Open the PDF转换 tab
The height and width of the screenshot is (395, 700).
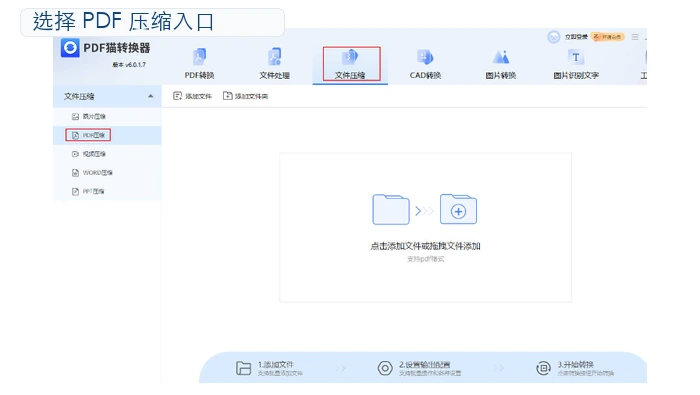click(x=200, y=64)
